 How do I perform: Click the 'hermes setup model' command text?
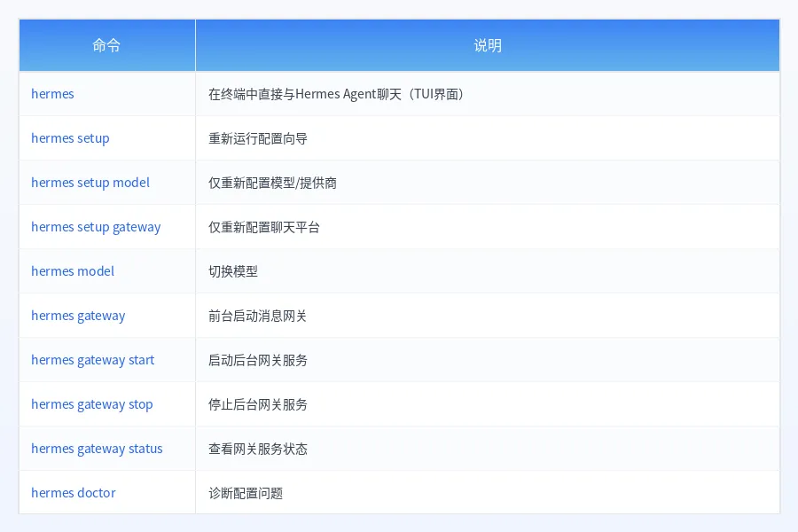pos(90,183)
